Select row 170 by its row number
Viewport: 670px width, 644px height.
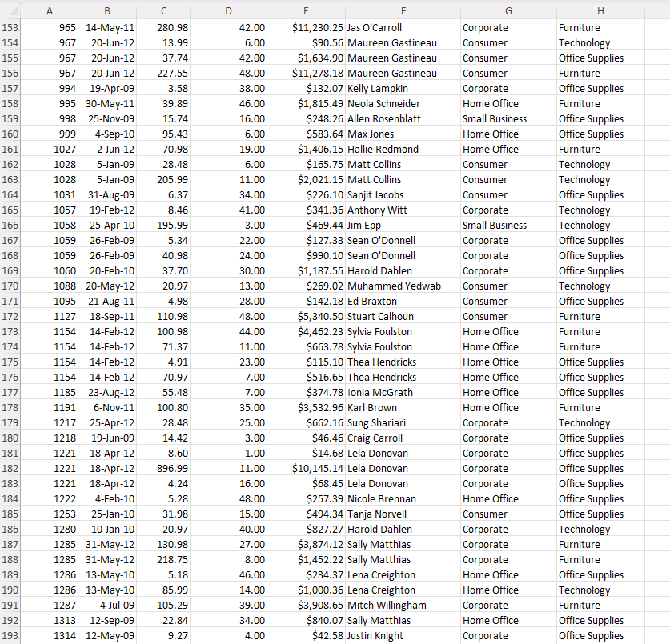[10, 286]
